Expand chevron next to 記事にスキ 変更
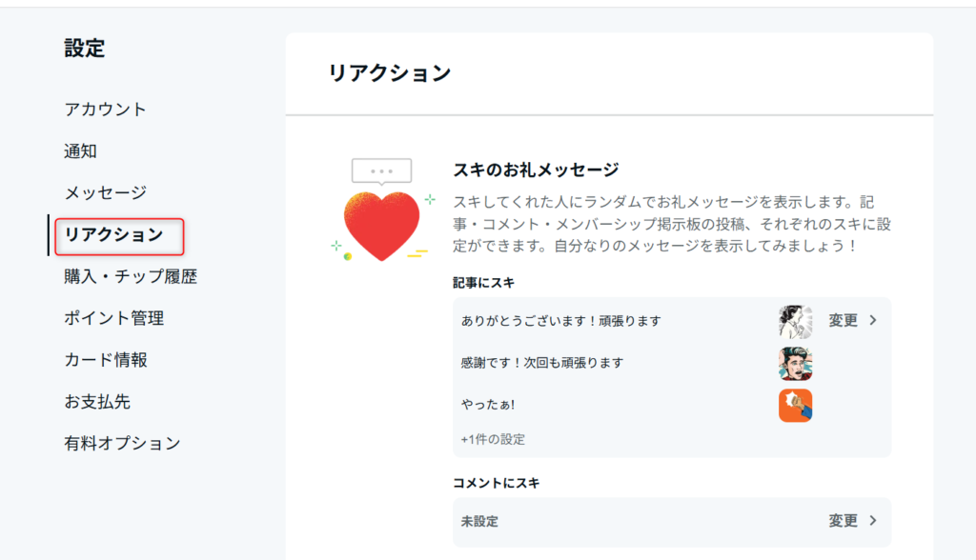976x560 pixels. (x=873, y=321)
